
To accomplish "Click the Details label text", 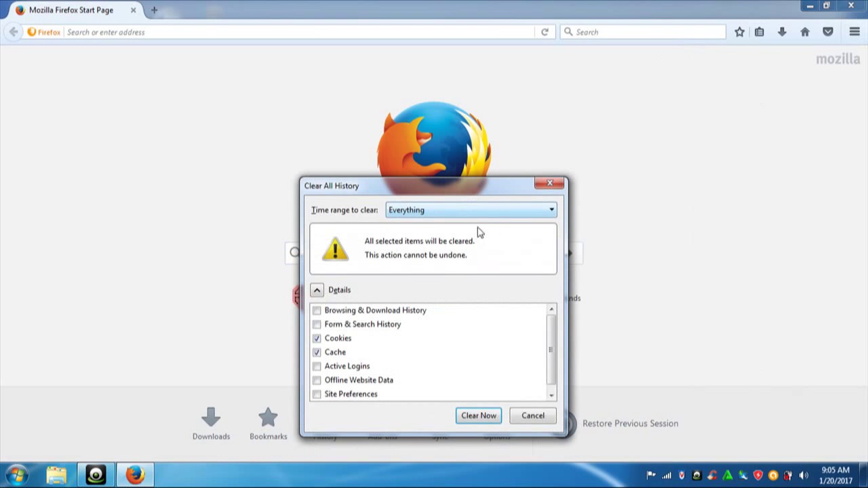I will 339,290.
